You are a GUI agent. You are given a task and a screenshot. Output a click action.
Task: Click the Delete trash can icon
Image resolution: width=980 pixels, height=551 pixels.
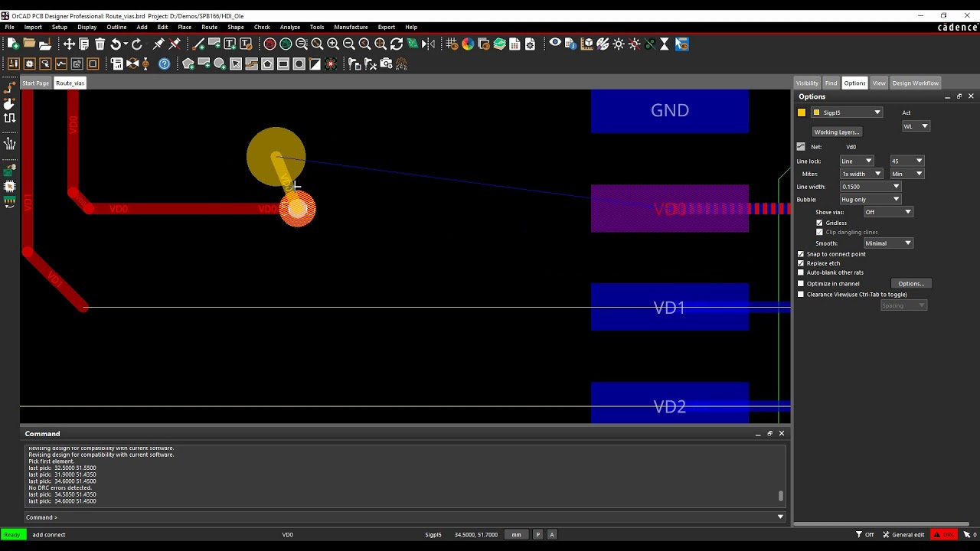(100, 44)
